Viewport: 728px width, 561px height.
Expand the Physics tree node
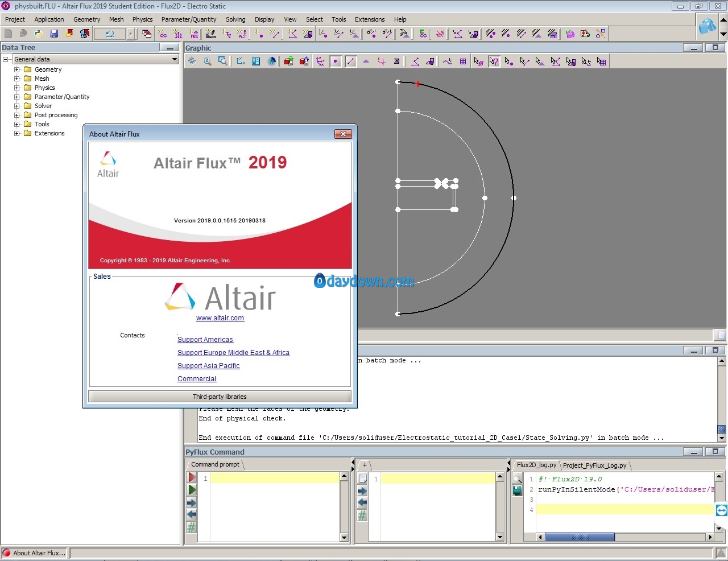coord(16,88)
